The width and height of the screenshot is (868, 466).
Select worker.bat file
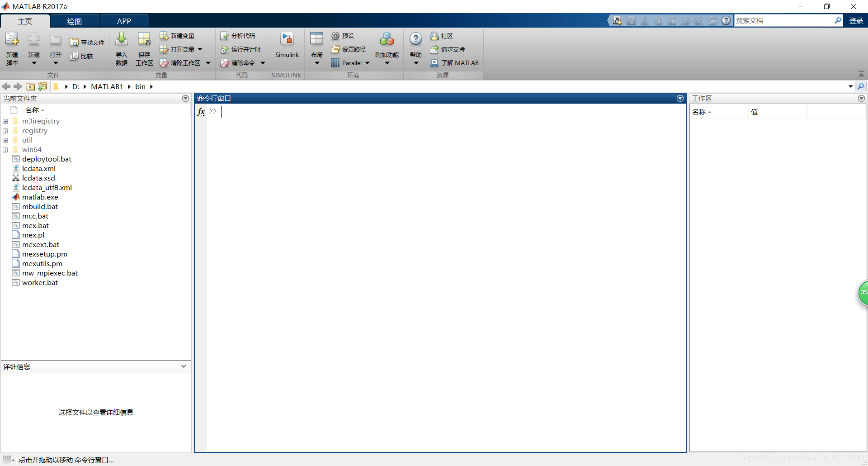40,283
